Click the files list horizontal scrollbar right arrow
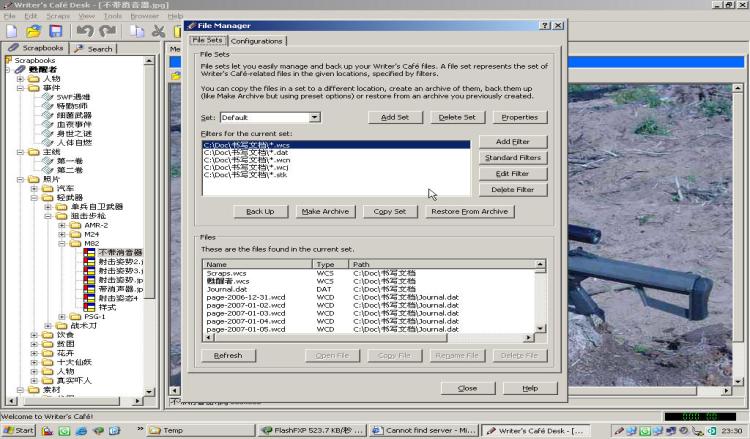Screen dimensions: 750x439 pyautogui.click(x=528, y=338)
